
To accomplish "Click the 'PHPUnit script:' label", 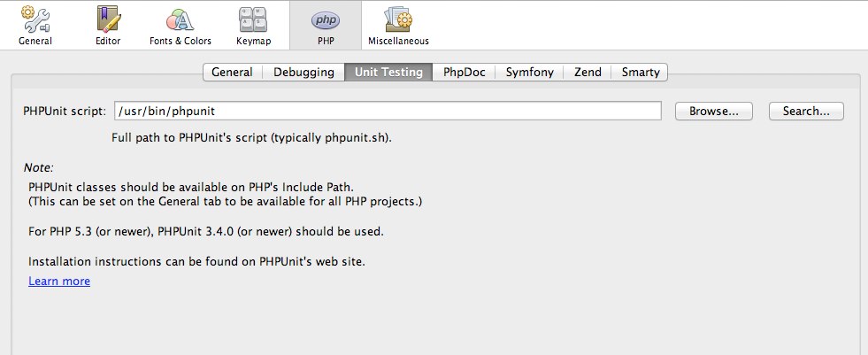I will pos(65,112).
